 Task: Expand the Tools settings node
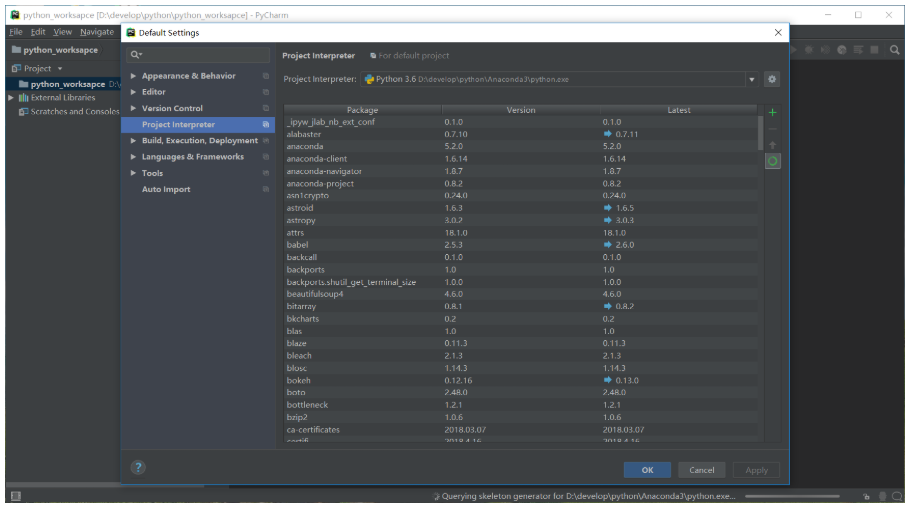click(133, 174)
